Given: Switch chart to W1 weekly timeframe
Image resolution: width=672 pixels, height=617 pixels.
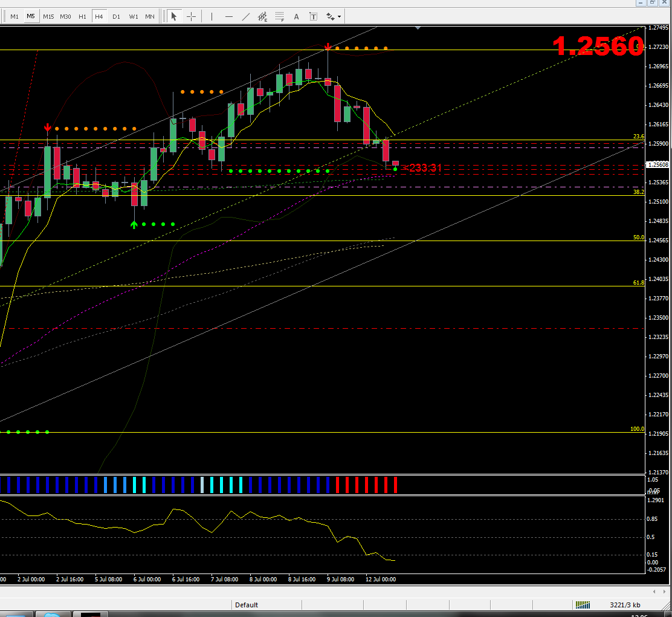Looking at the screenshot, I should coord(134,17).
